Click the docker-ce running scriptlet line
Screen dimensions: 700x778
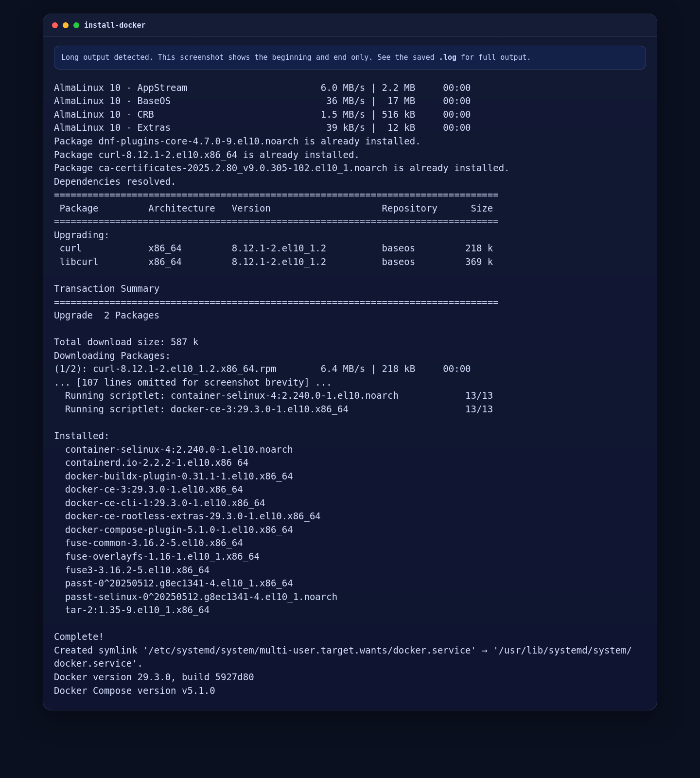pyautogui.click(x=279, y=409)
